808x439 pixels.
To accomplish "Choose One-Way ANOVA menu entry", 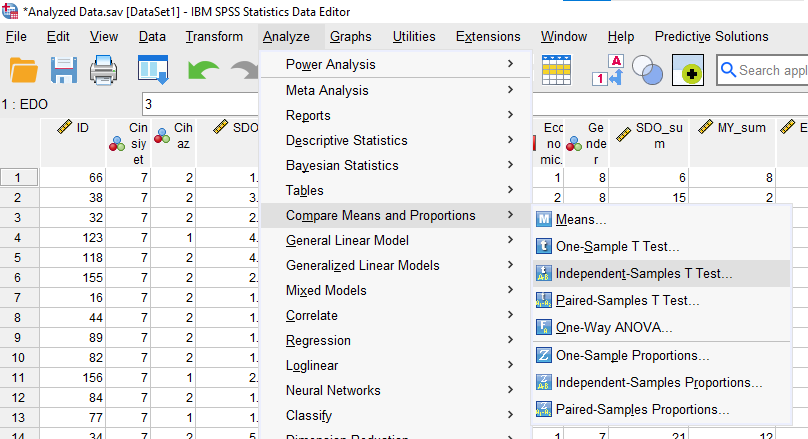I will click(x=613, y=327).
